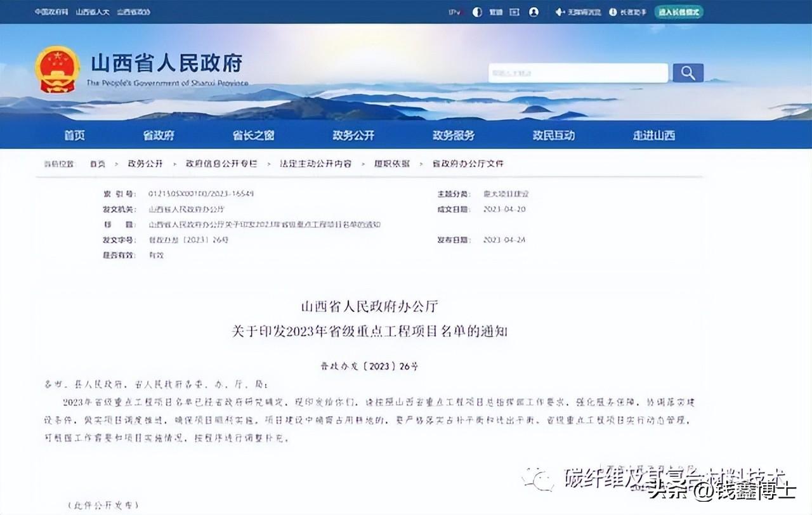
Task: Open the 政务公开 navigation tab
Action: pos(353,135)
